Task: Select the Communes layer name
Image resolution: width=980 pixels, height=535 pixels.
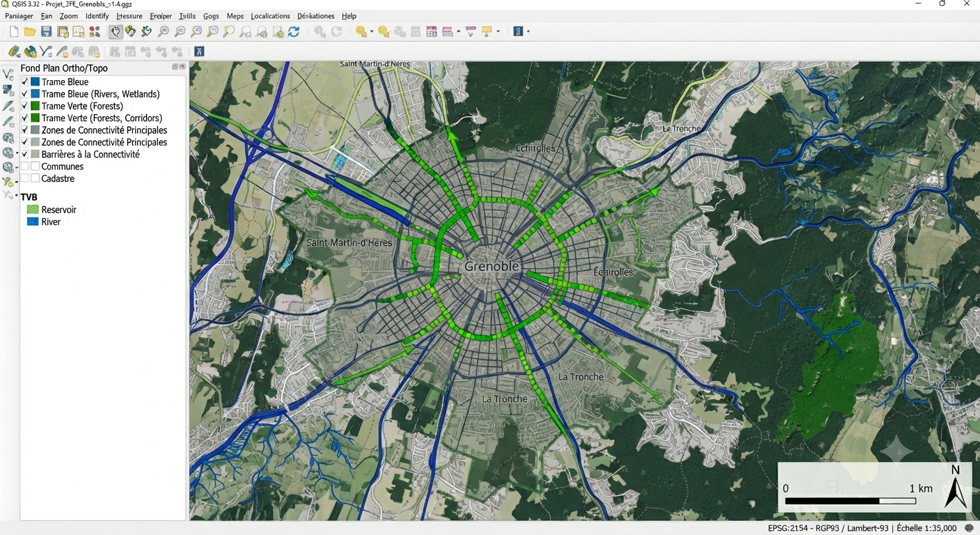Action: pos(62,166)
